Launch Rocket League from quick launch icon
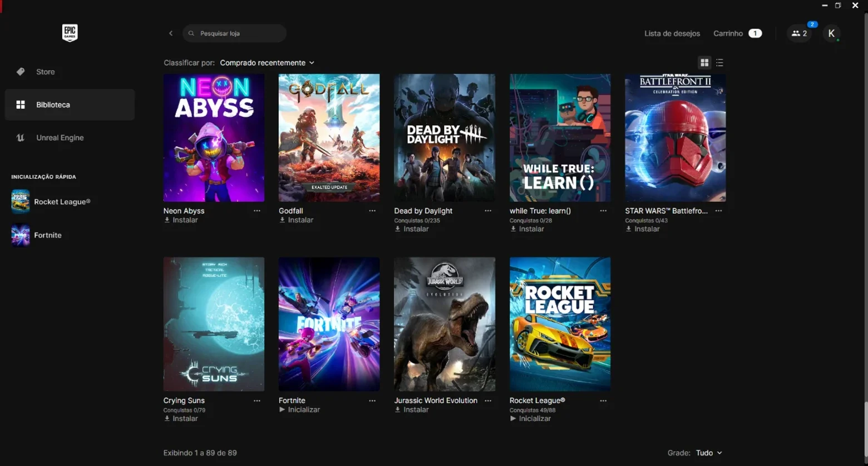Viewport: 868px width, 466px height. coord(21,202)
